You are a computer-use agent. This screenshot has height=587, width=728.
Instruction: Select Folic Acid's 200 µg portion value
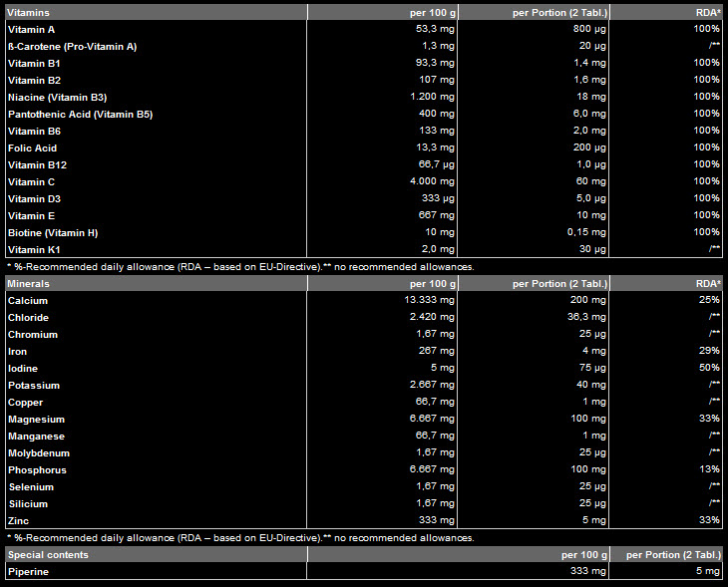589,147
